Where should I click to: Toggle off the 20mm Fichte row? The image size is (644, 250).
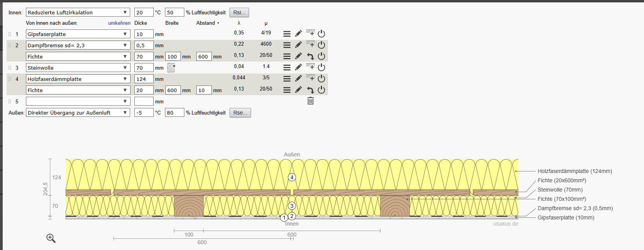coord(321,90)
